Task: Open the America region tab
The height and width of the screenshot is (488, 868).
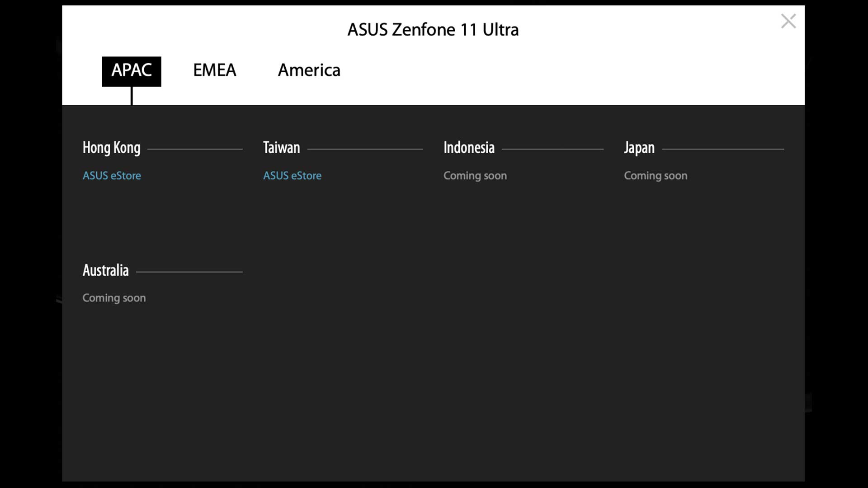Action: 309,70
